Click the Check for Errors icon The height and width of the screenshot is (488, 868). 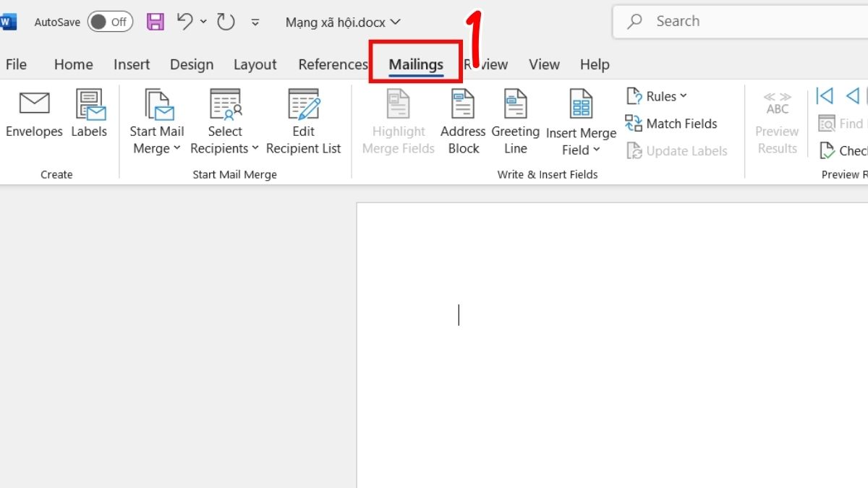827,151
